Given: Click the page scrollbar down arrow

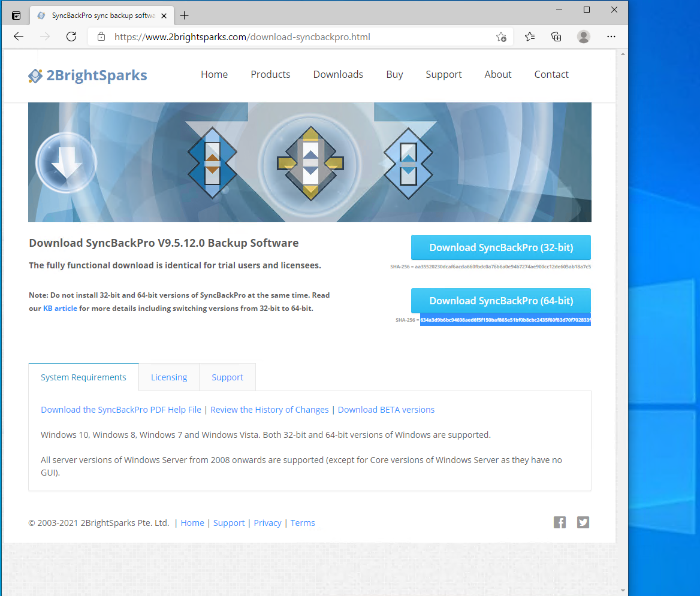Looking at the screenshot, I should pyautogui.click(x=623, y=591).
